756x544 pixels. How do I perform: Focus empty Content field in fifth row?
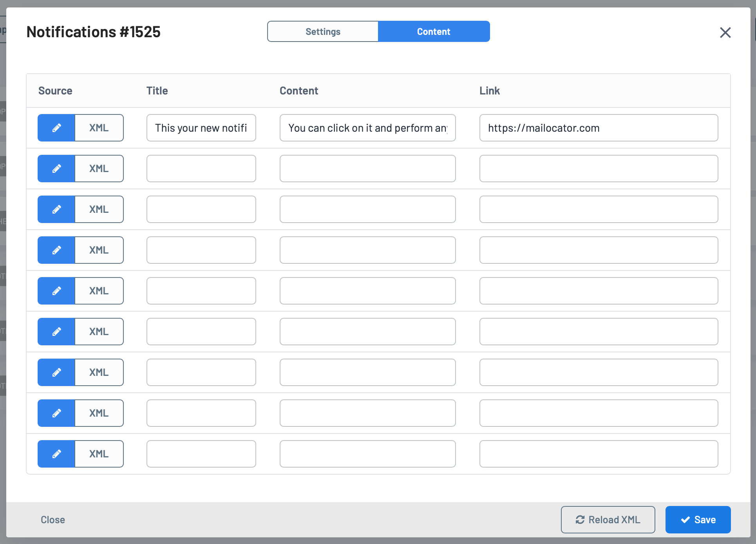tap(368, 291)
